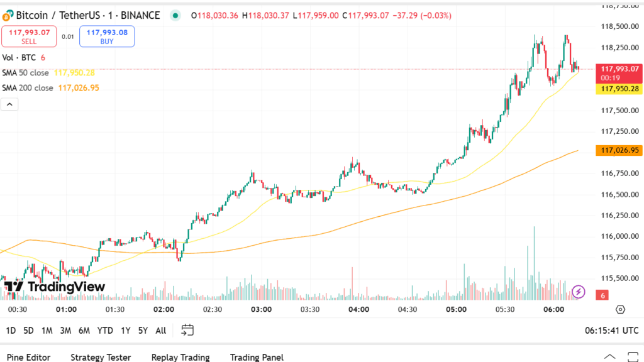Select the 6M time range
644x362 pixels.
click(x=84, y=331)
